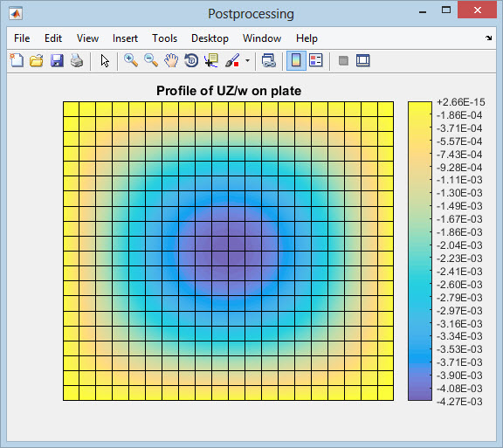Viewport: 503px width, 448px height.
Task: Print the figure using the printer icon
Action: pyautogui.click(x=77, y=60)
